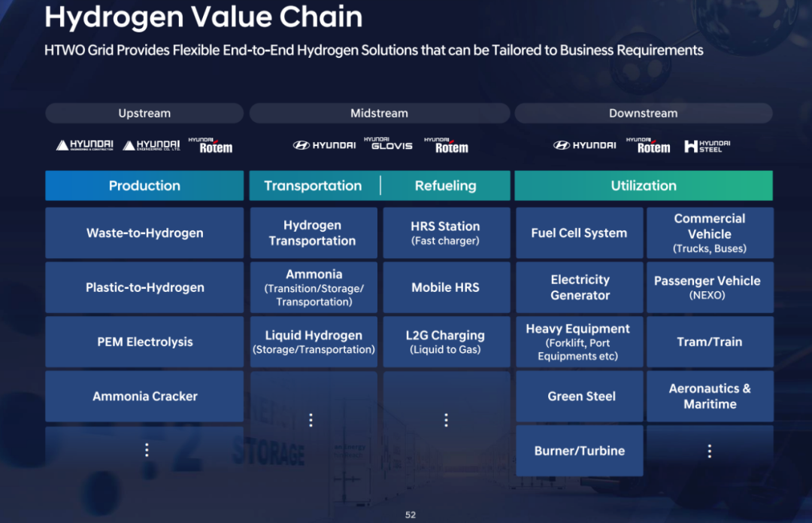812x523 pixels.
Task: Click the leftmost Hyundai logo under Upstream
Action: click(x=84, y=145)
